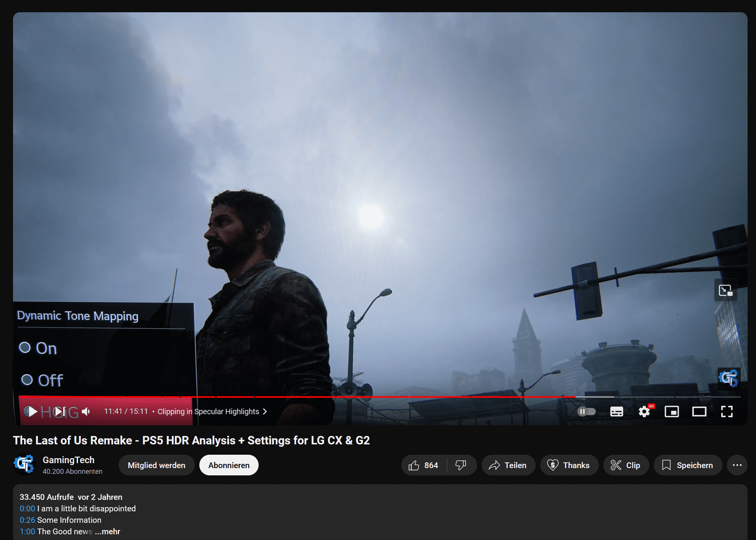Mute the video volume
This screenshot has height=540, width=756.
pos(86,412)
